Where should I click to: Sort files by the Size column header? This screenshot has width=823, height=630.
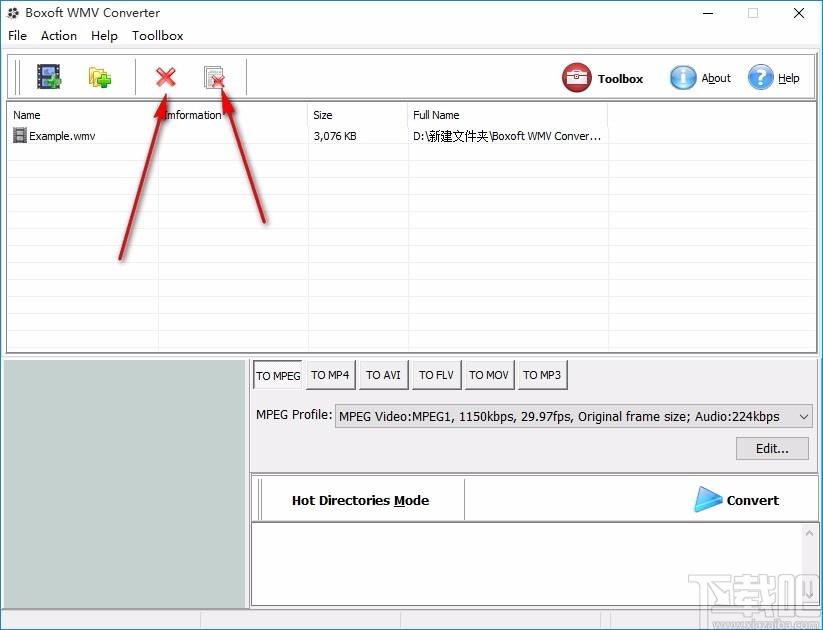[x=358, y=115]
